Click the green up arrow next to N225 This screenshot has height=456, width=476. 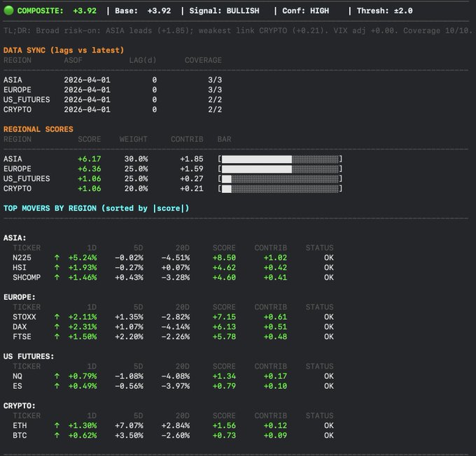coord(57,257)
